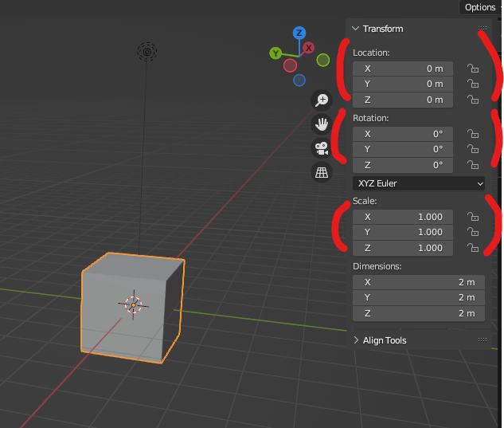Click the Location Z field

pyautogui.click(x=403, y=100)
